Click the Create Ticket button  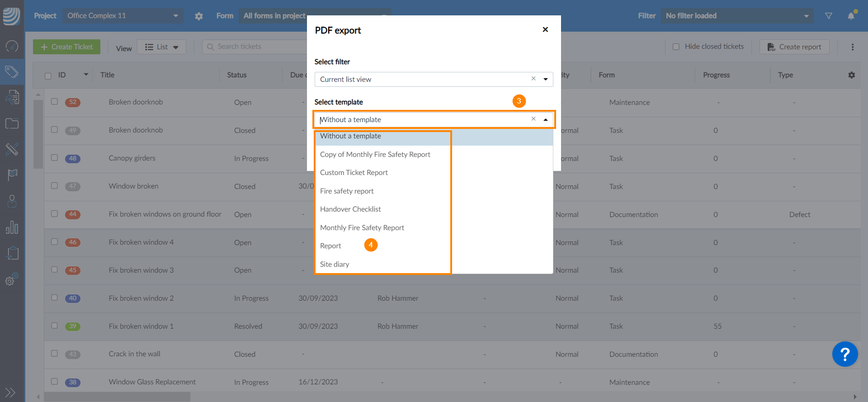[x=67, y=47]
